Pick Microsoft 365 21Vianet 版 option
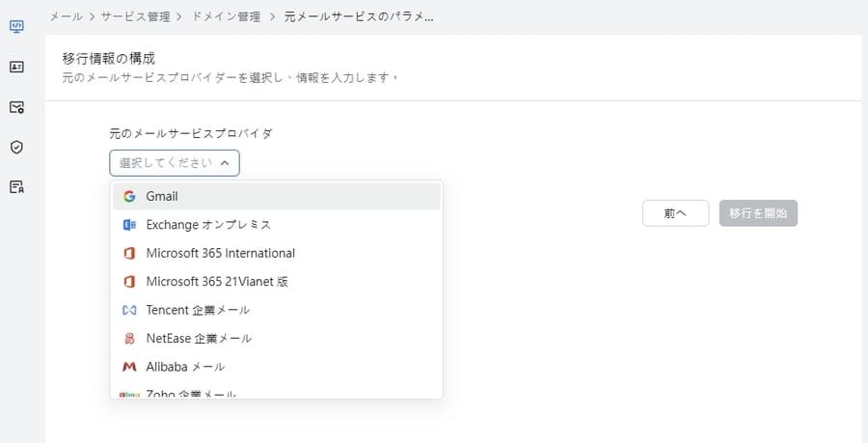 [217, 282]
